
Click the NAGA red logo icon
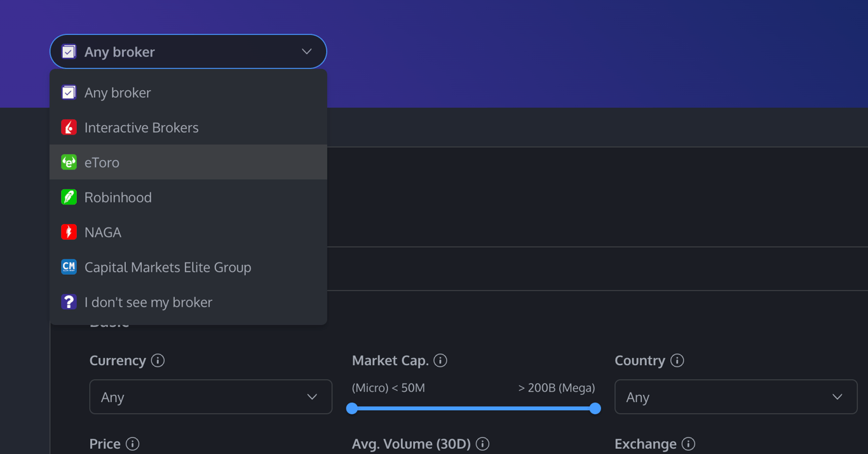click(69, 232)
